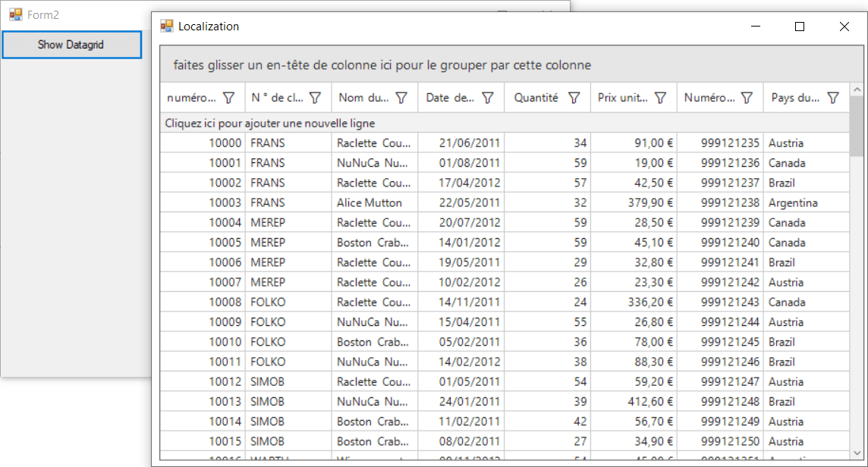
Task: Click scrollbar up arrow in datagrid
Action: (857, 89)
